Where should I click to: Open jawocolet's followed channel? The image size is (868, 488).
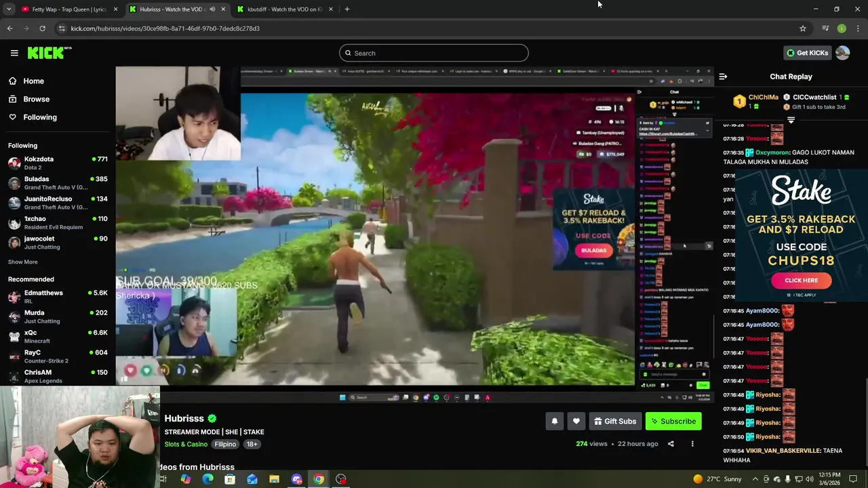[x=58, y=243]
